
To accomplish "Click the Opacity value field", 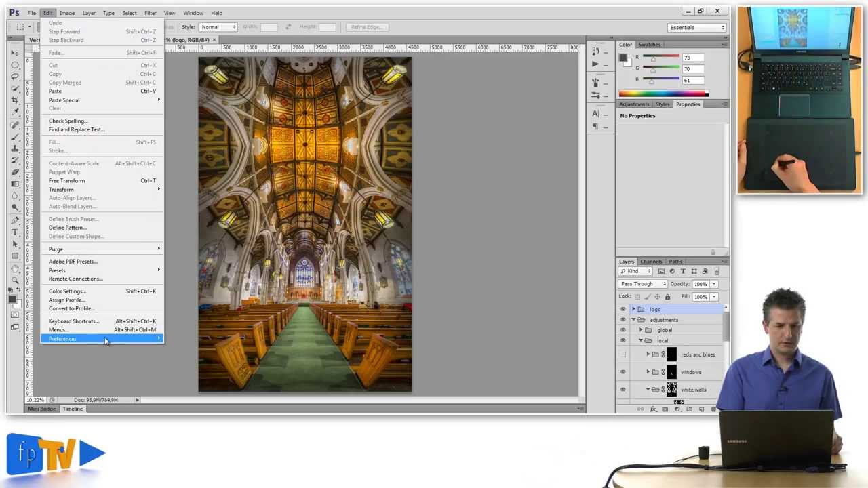I will click(x=701, y=284).
